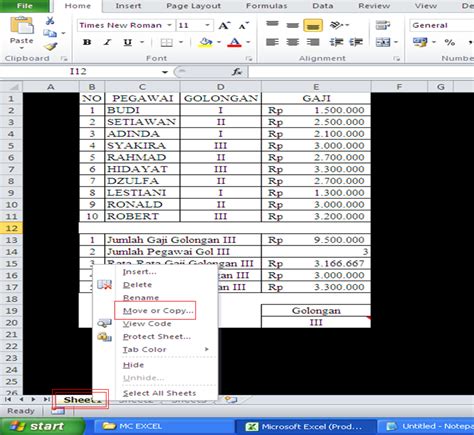Screen dimensions: 474x435
Task: Switch to the Insert ribbon tab
Action: pyautogui.click(x=128, y=6)
